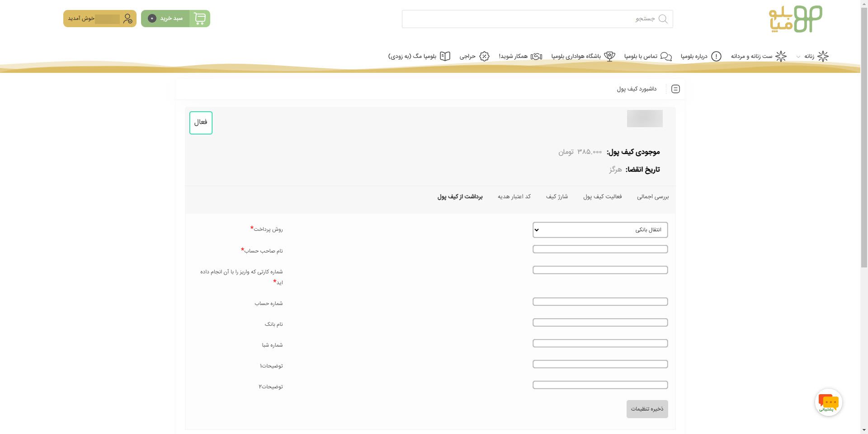This screenshot has width=868, height=434.
Task: Expand the women's category menu chevron
Action: click(798, 57)
